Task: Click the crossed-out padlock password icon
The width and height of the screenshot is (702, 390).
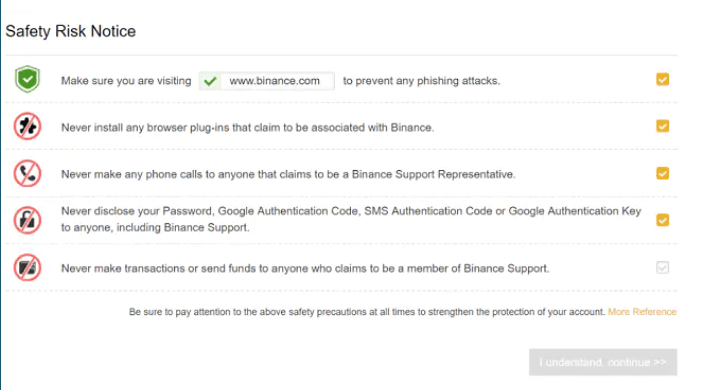Action: (x=27, y=220)
